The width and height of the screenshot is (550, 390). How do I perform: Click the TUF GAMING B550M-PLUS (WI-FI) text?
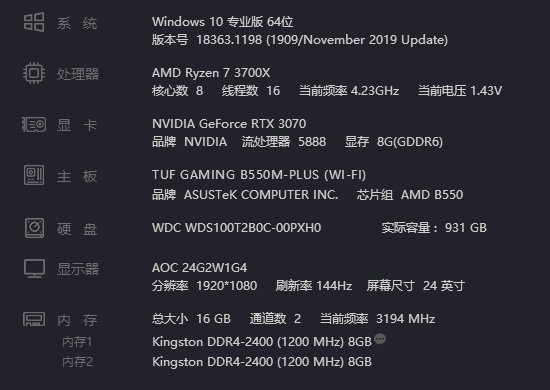(259, 175)
